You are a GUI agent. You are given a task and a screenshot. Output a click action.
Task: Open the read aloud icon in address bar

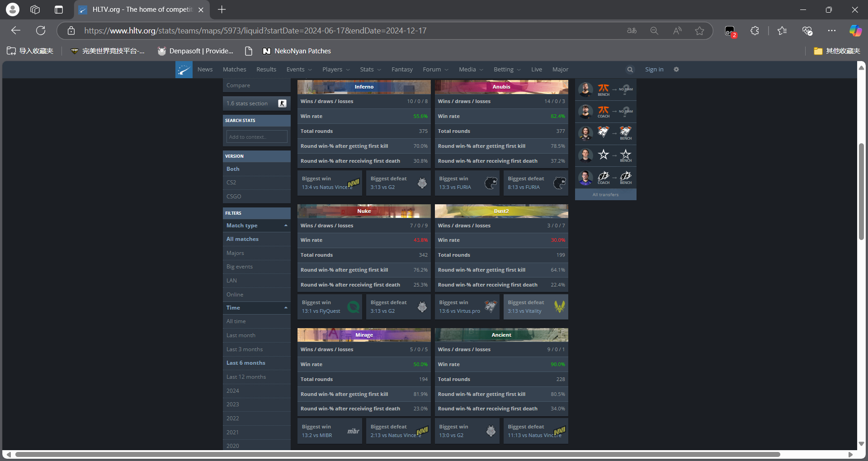click(677, 31)
